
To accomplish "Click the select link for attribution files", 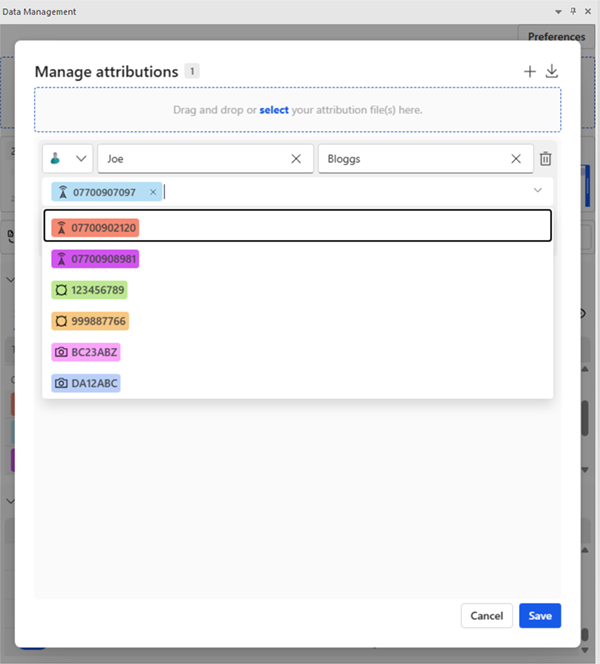I will tap(274, 110).
